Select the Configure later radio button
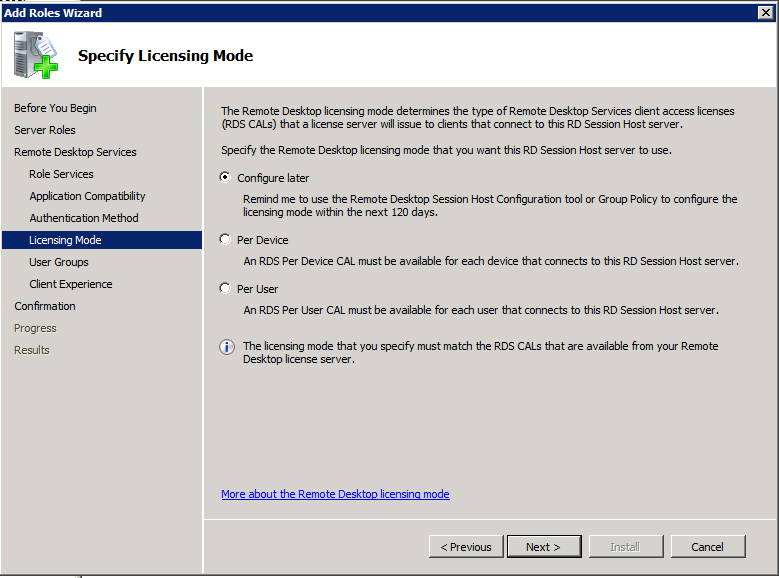Viewport: 779px width, 578px height. point(225,177)
